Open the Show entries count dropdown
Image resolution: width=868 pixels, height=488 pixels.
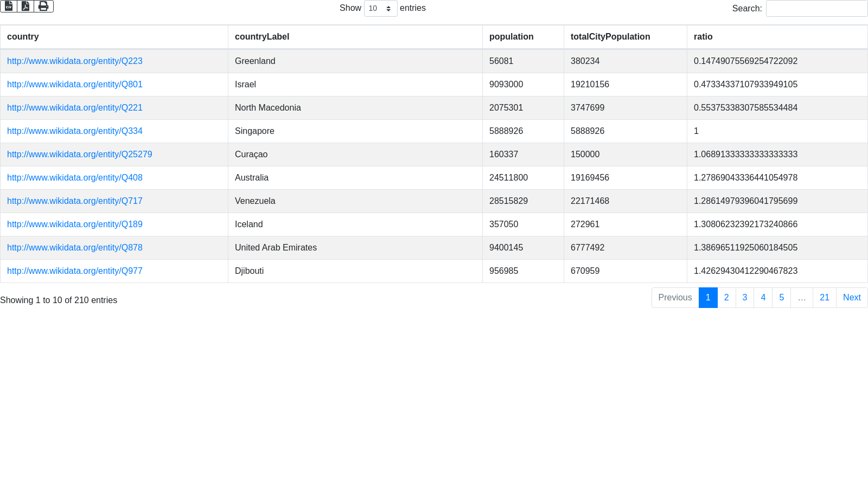coord(380,9)
